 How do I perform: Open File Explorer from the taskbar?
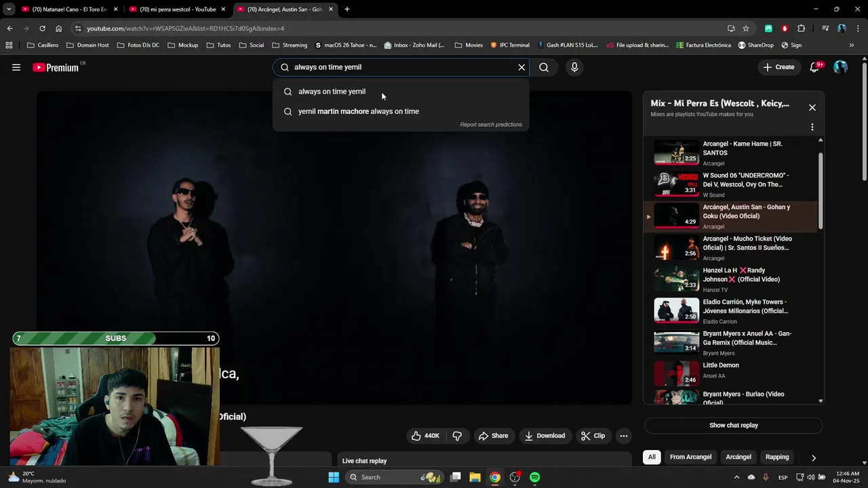click(x=475, y=477)
